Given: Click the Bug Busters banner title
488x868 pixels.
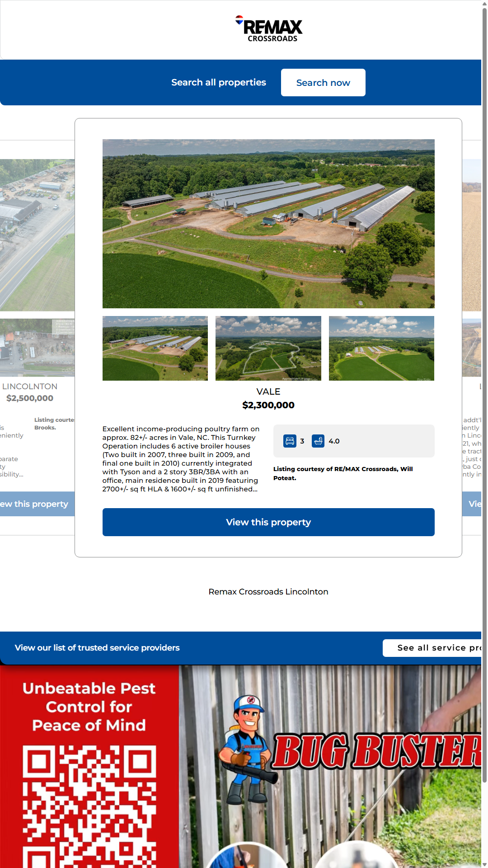Looking at the screenshot, I should pos(377,751).
